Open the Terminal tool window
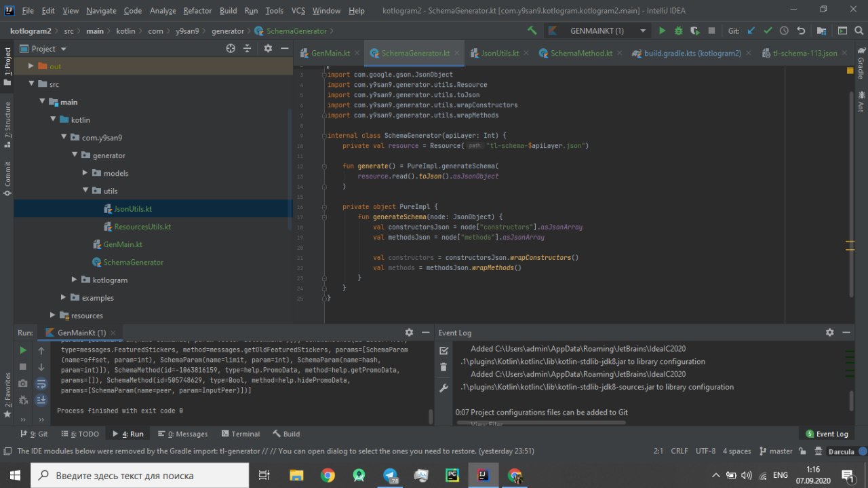Image resolution: width=868 pixels, height=488 pixels. pos(239,434)
